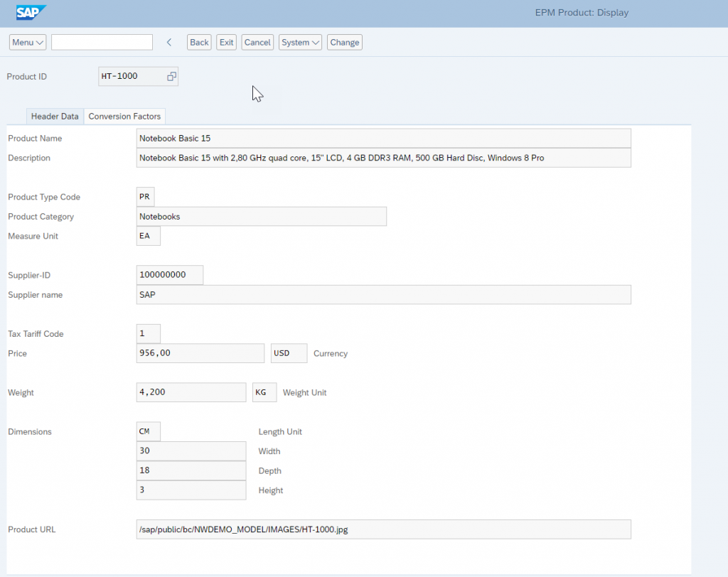This screenshot has height=577, width=728.
Task: Click the Height field 3
Action: click(x=191, y=490)
